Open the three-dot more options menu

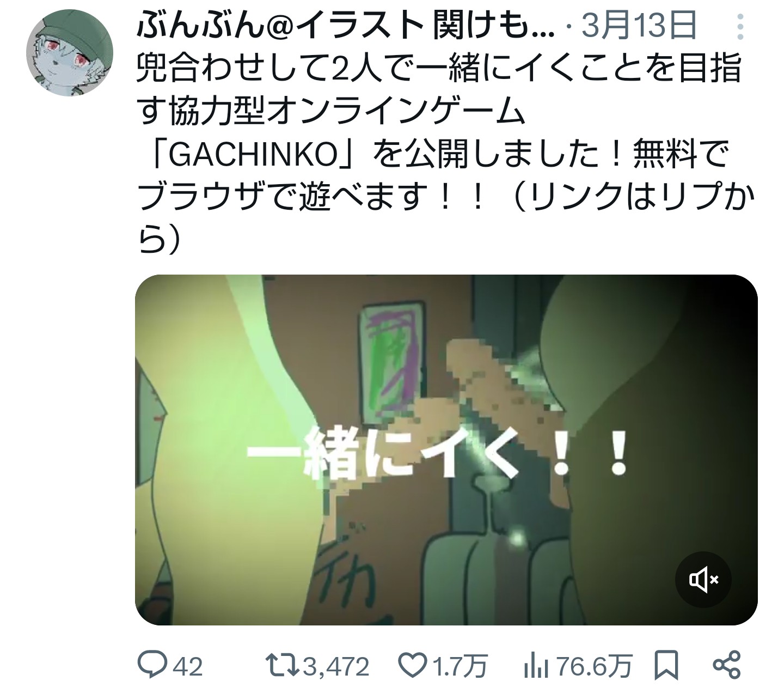click(x=740, y=26)
